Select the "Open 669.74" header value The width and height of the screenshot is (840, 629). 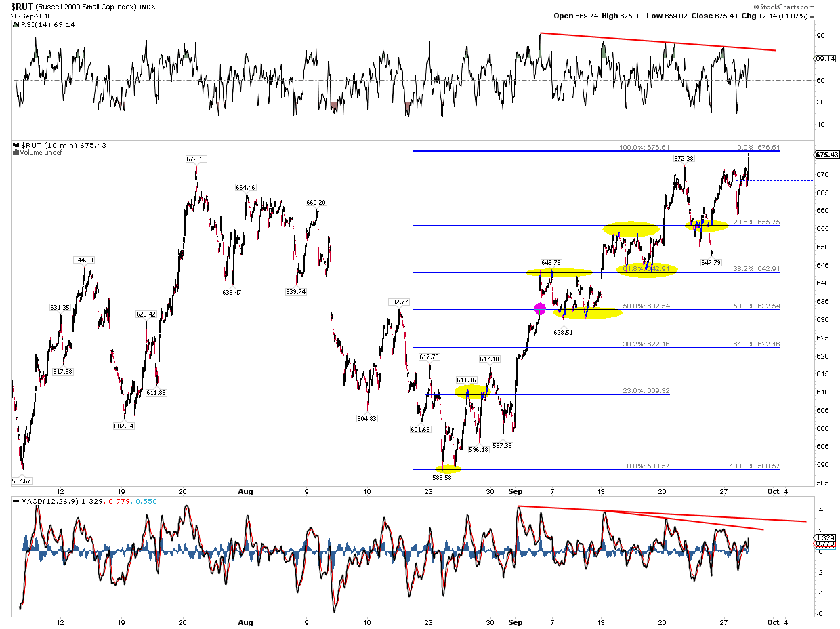pyautogui.click(x=576, y=15)
